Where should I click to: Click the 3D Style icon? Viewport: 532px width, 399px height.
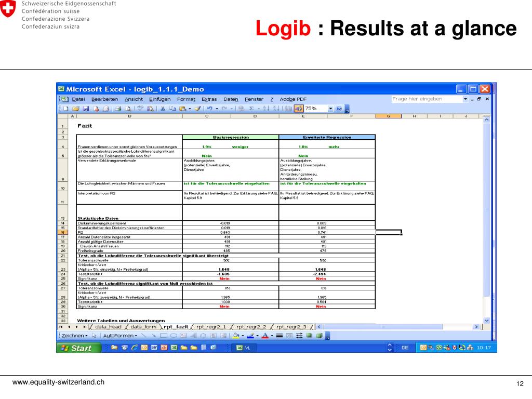point(319,336)
